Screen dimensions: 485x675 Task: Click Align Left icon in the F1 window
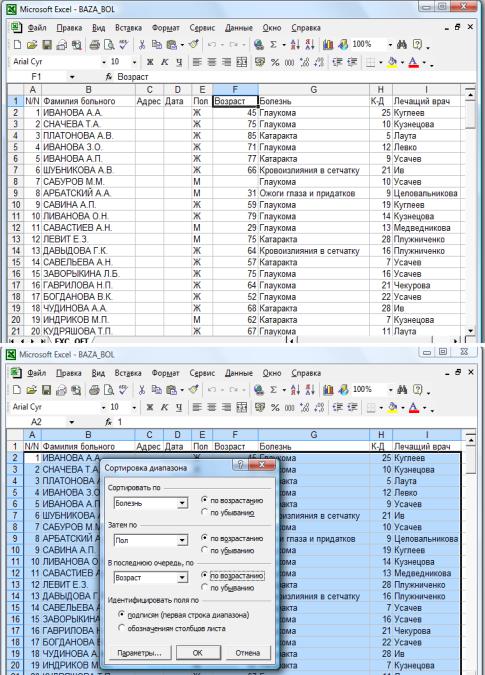197,62
